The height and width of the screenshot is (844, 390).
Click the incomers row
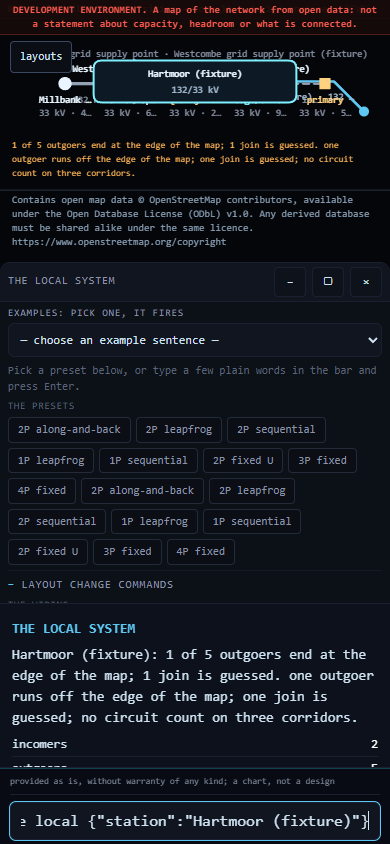[x=195, y=744]
